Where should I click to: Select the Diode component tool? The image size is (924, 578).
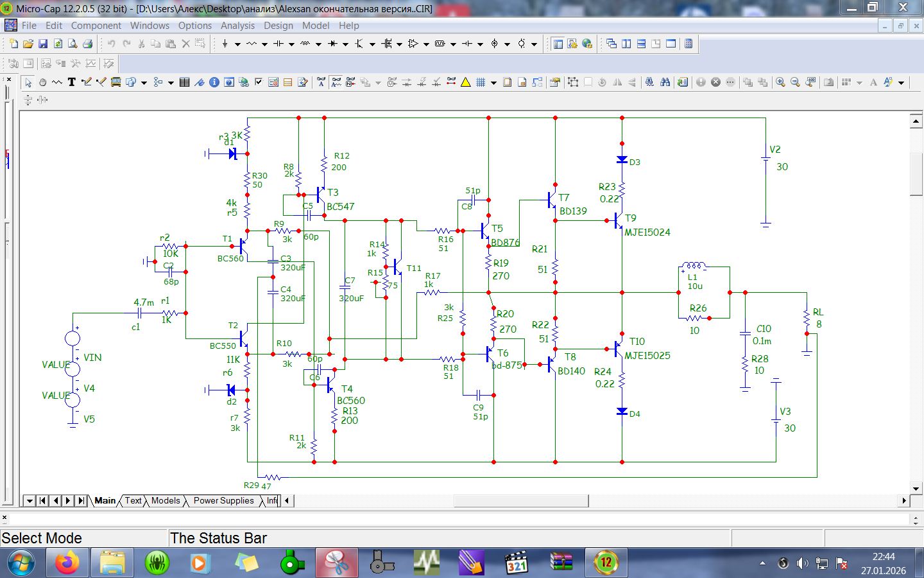(x=332, y=44)
